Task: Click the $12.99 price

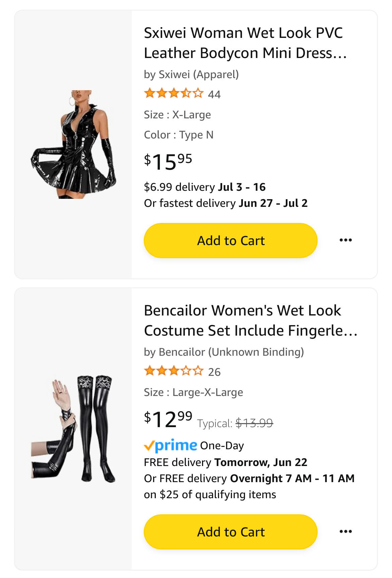Action: coord(168,419)
